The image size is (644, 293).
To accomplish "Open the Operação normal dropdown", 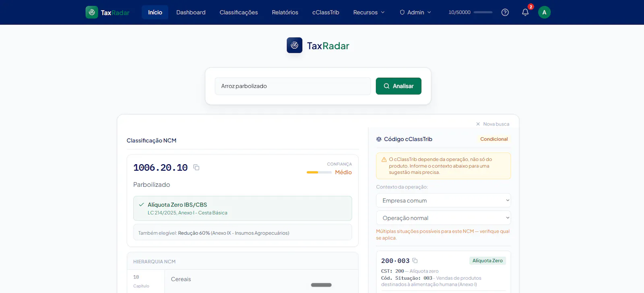I will (x=444, y=218).
